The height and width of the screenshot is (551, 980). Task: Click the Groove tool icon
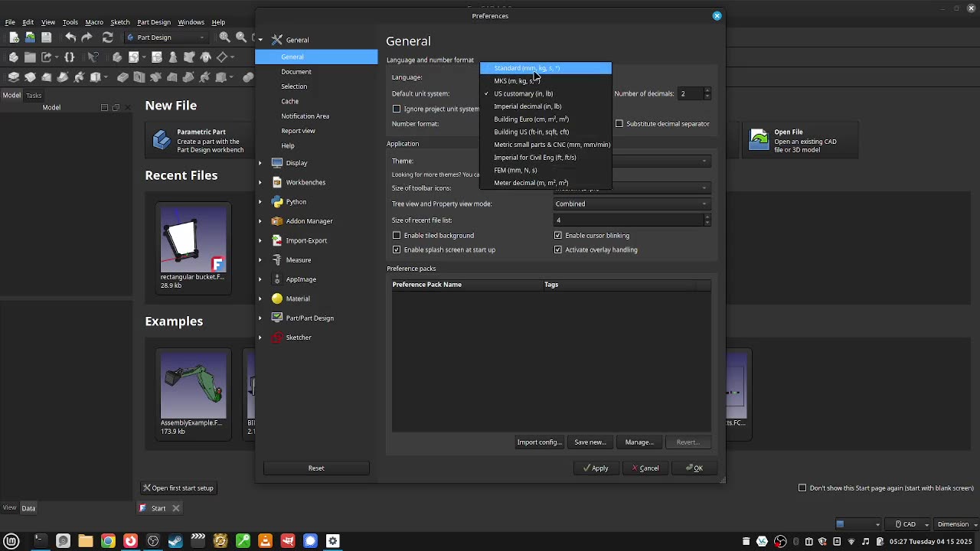[x=155, y=77]
